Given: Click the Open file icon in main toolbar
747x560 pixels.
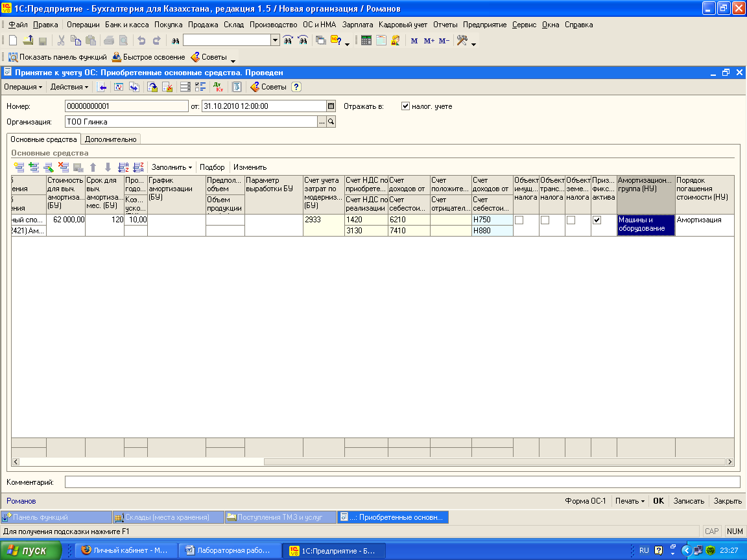Looking at the screenshot, I should (x=28, y=41).
